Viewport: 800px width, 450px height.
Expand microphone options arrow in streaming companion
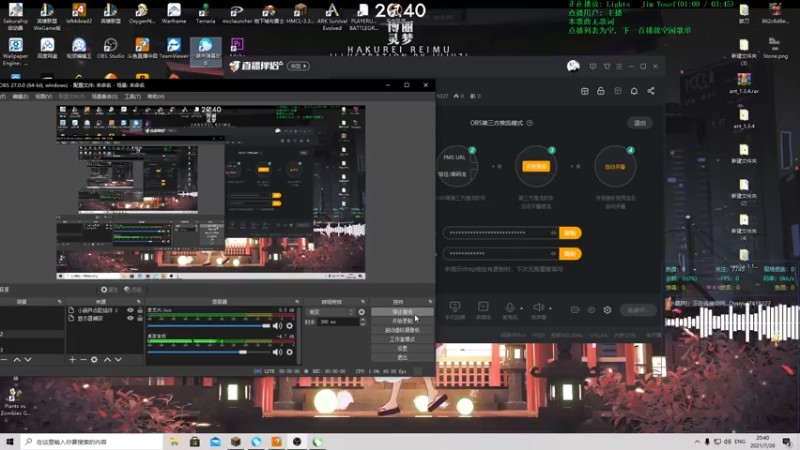[x=521, y=308]
